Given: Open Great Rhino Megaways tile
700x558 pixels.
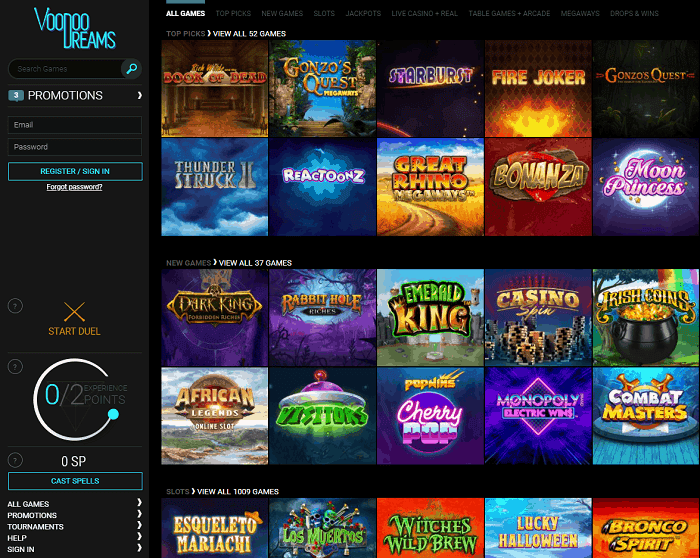Looking at the screenshot, I should (430, 187).
